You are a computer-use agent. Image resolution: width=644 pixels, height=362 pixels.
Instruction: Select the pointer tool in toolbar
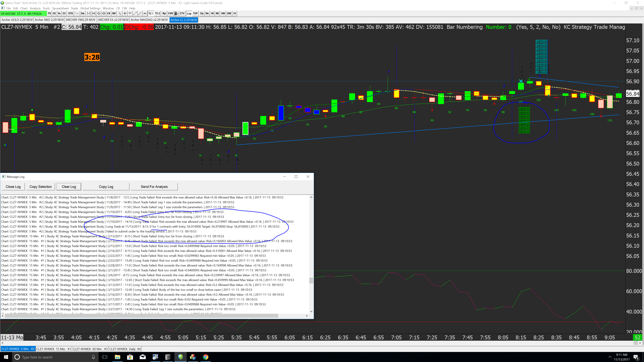click(120, 13)
